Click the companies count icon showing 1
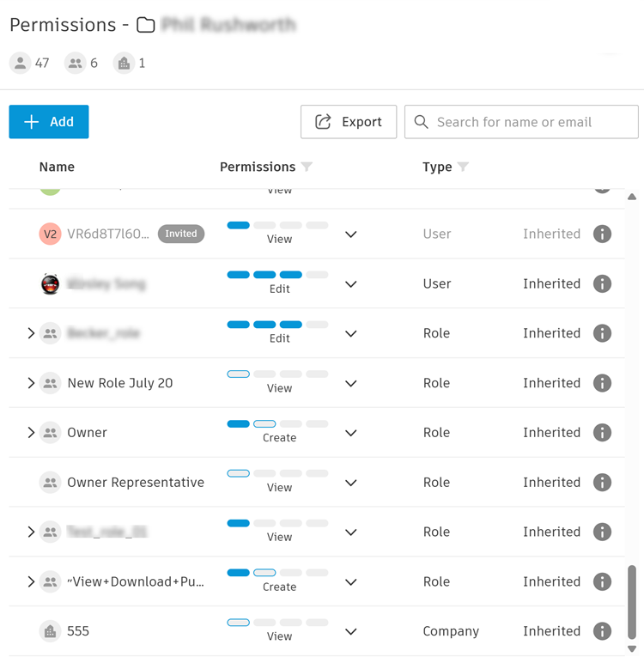This screenshot has height=657, width=644. click(x=125, y=63)
